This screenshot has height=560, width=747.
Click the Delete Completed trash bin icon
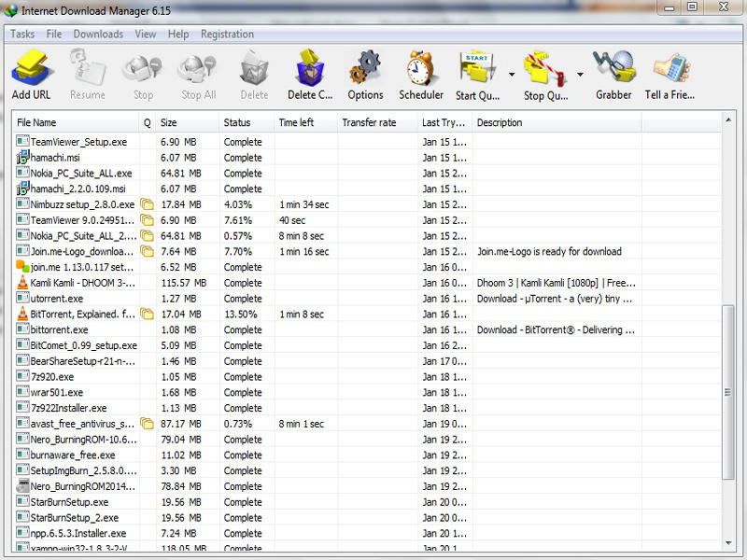coord(310,69)
